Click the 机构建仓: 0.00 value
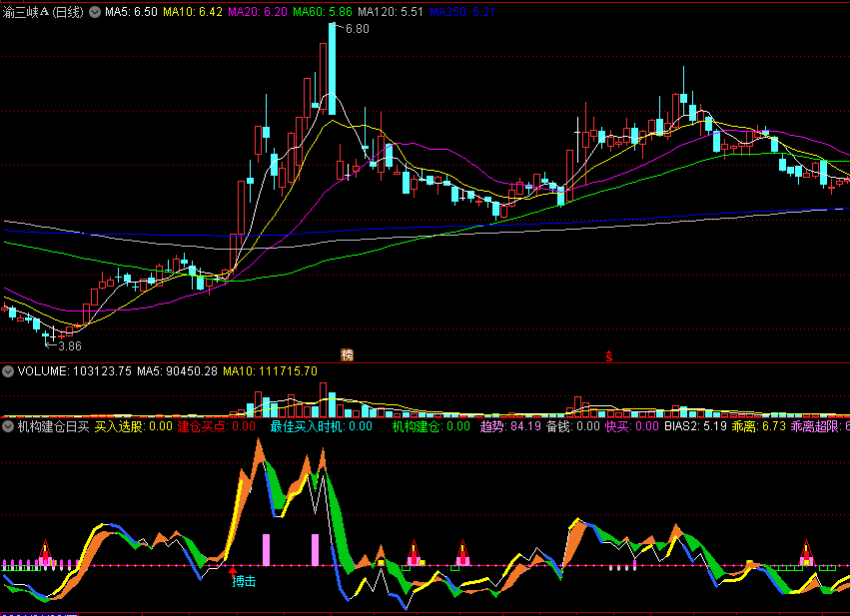This screenshot has height=616, width=850. tap(430, 426)
